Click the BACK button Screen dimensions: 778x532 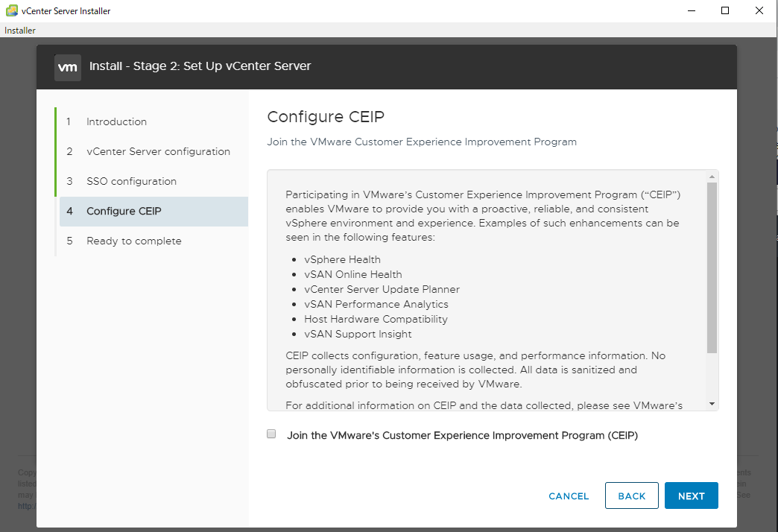tap(631, 496)
